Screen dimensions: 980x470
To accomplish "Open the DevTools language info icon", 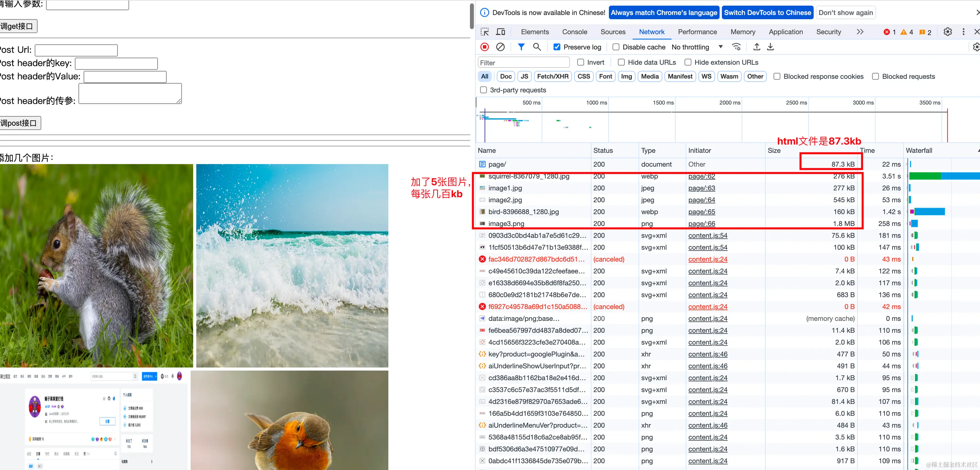I will tap(484, 13).
